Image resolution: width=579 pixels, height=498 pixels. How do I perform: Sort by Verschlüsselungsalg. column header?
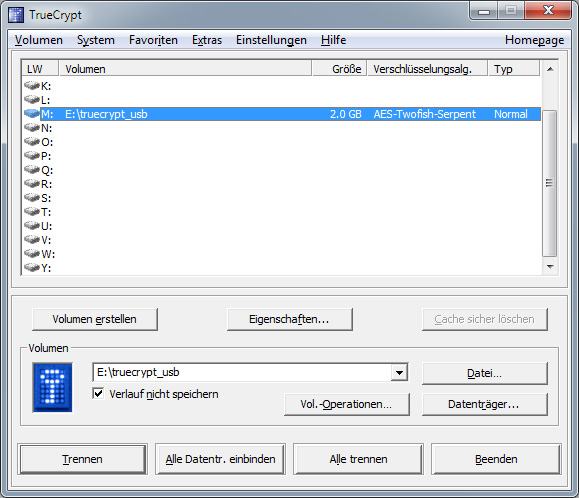[427, 69]
